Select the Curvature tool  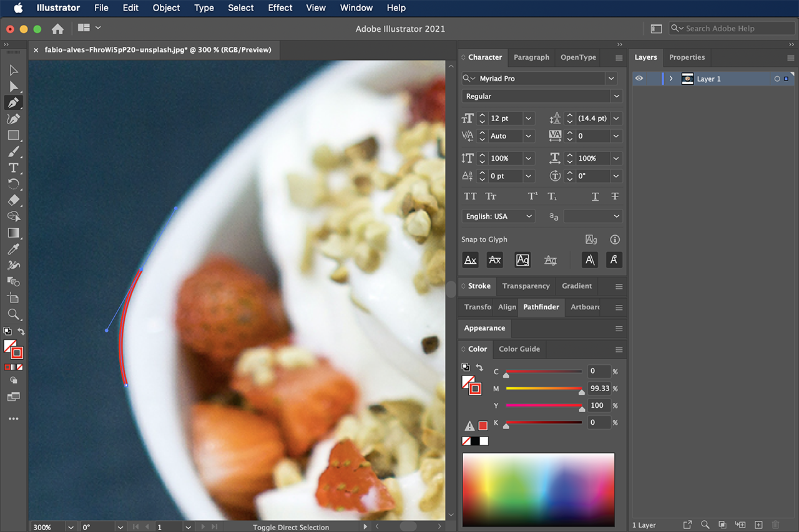(x=14, y=118)
